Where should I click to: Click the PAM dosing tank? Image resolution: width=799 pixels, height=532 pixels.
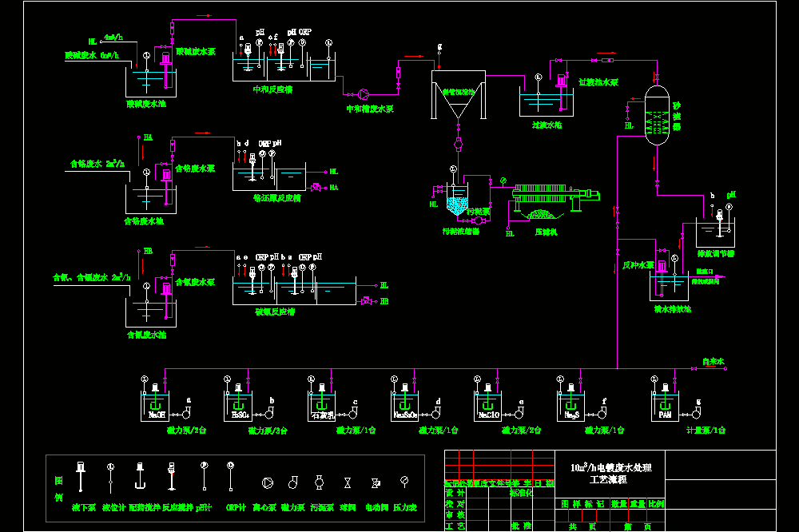pyautogui.click(x=665, y=406)
